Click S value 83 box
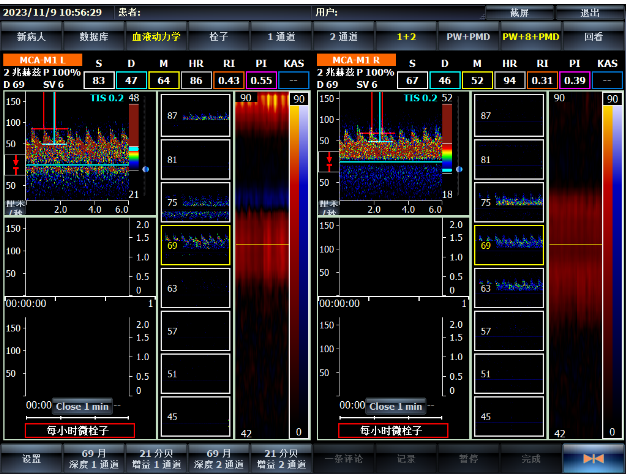Image resolution: width=629 pixels, height=476 pixels. 99,80
